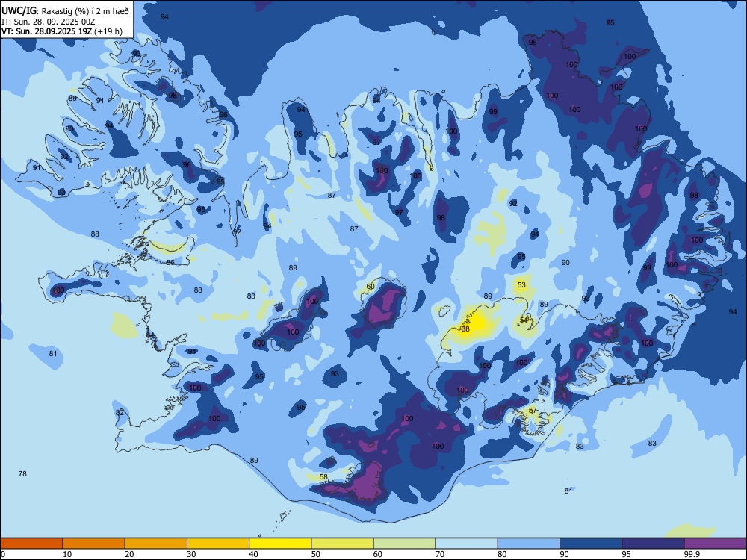The width and height of the screenshot is (747, 560).
Task: Click the 80–90 light blue legend swatch
Action: coord(529,544)
